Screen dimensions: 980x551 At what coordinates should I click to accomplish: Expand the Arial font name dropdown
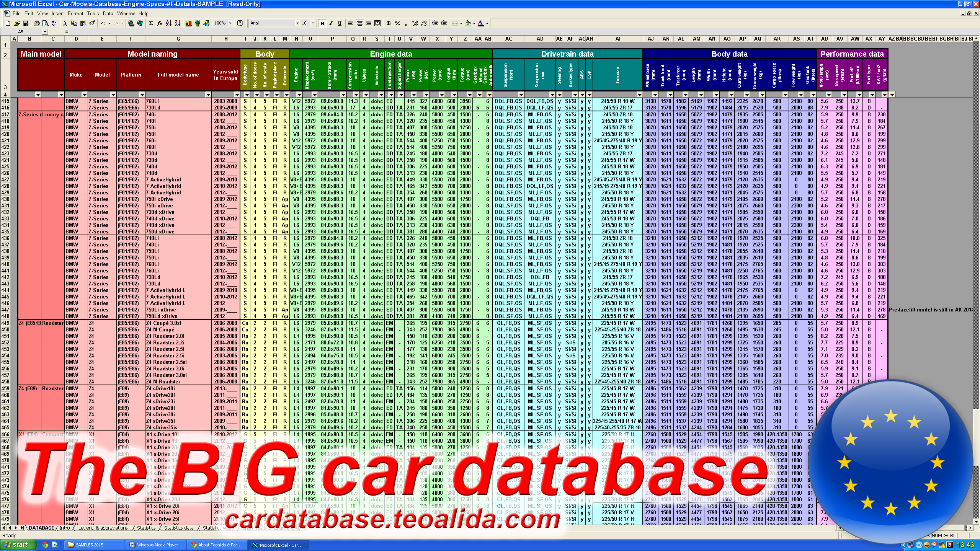pyautogui.click(x=297, y=23)
